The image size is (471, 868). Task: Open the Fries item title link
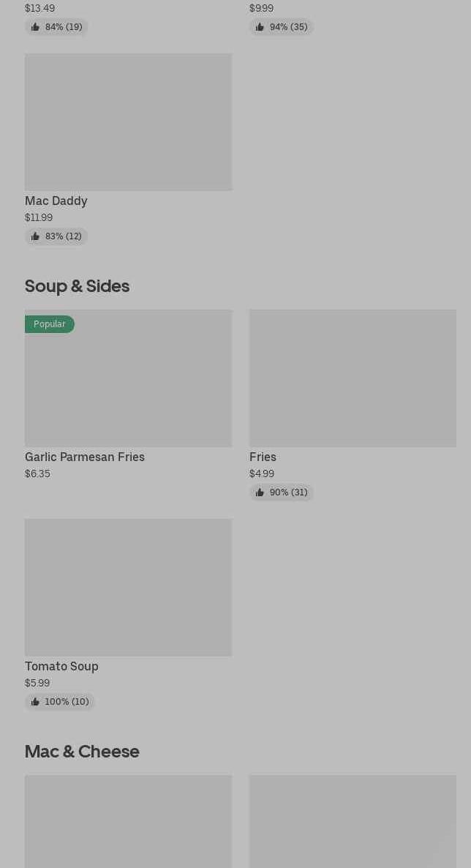coord(263,457)
